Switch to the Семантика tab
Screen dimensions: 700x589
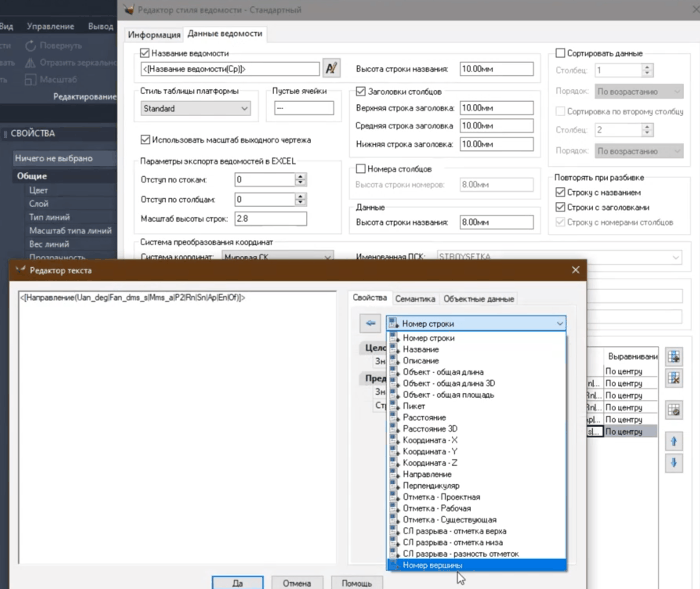click(415, 299)
